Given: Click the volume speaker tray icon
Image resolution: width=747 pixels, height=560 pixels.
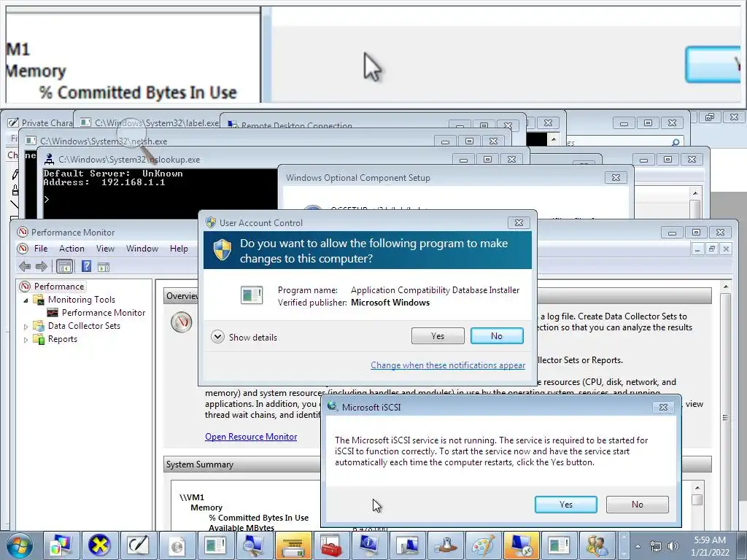Looking at the screenshot, I should coord(673,546).
